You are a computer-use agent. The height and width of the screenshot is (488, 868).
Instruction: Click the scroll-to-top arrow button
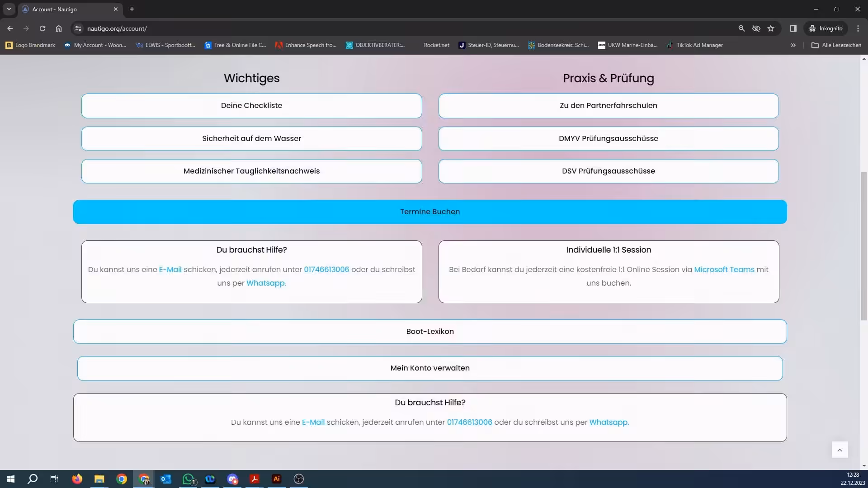pos(840,450)
